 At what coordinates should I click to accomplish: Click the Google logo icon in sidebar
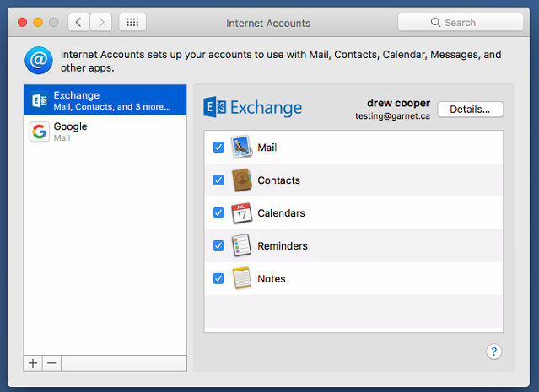pyautogui.click(x=39, y=132)
